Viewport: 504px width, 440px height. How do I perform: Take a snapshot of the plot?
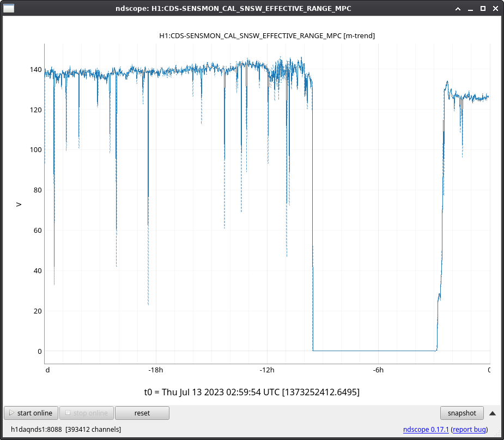462,413
